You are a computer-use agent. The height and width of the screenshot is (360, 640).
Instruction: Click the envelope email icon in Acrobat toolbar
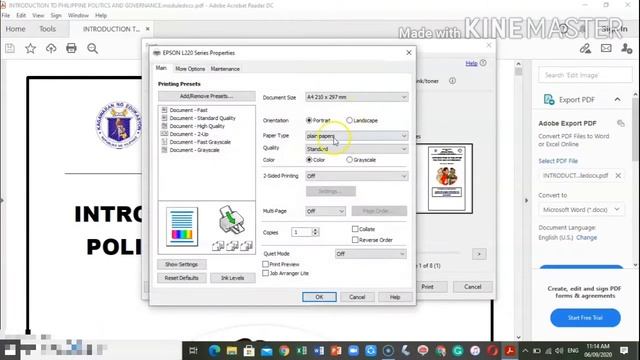[606, 48]
